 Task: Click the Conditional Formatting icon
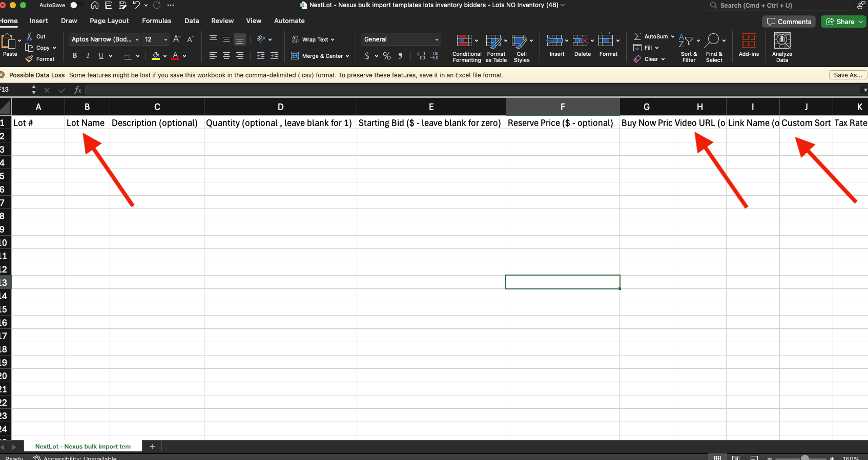click(x=464, y=41)
